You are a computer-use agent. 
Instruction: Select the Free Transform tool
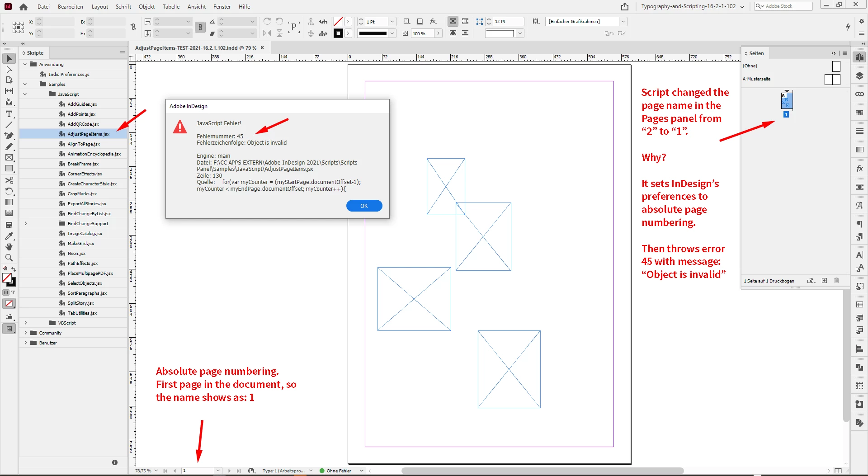[x=9, y=191]
